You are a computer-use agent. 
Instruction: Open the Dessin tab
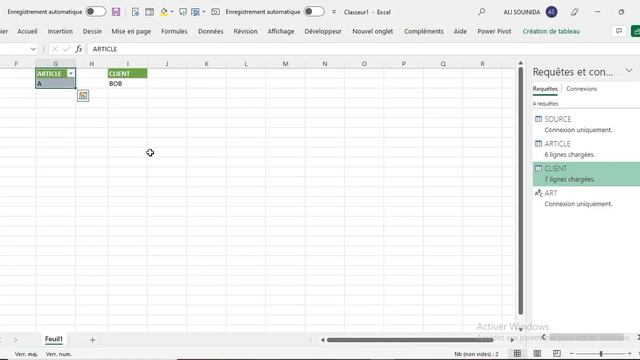(x=92, y=31)
